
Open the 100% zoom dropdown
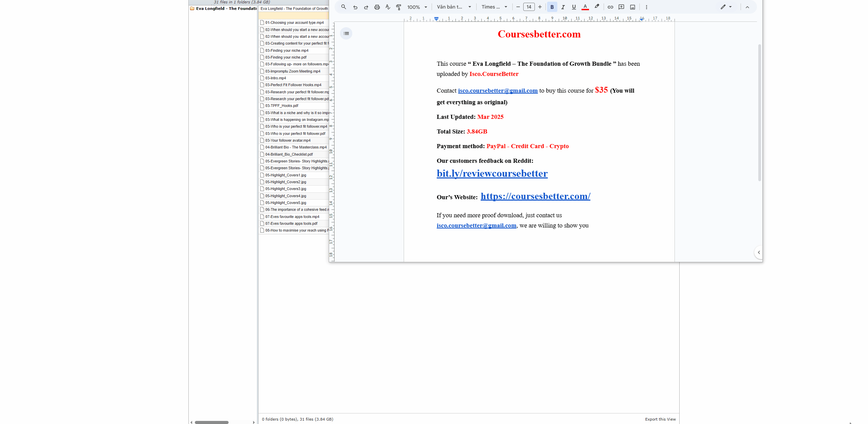coord(417,7)
